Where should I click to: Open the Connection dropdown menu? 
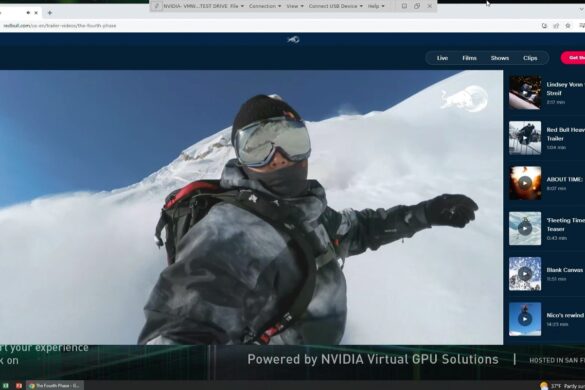coord(265,6)
